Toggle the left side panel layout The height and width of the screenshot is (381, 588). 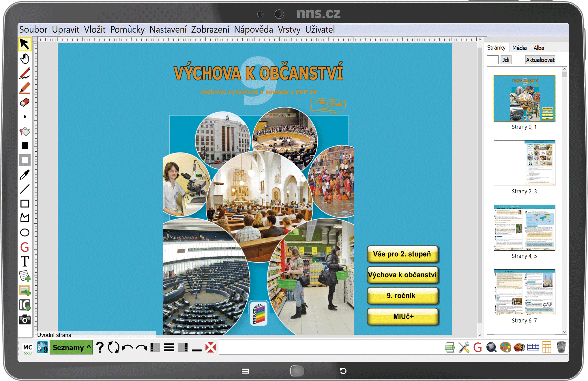tap(155, 347)
